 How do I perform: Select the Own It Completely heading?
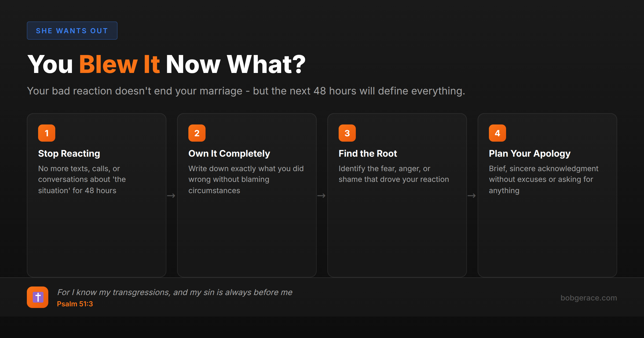pyautogui.click(x=229, y=153)
